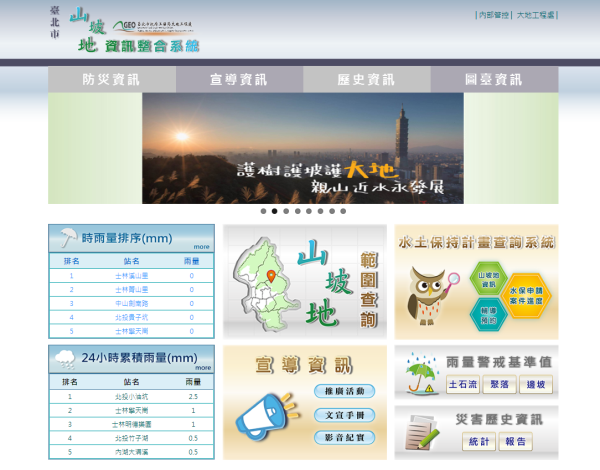Image resolution: width=600 pixels, height=470 pixels.
Task: Open the green 山坡地資訊 hexagon
Action: click(489, 279)
